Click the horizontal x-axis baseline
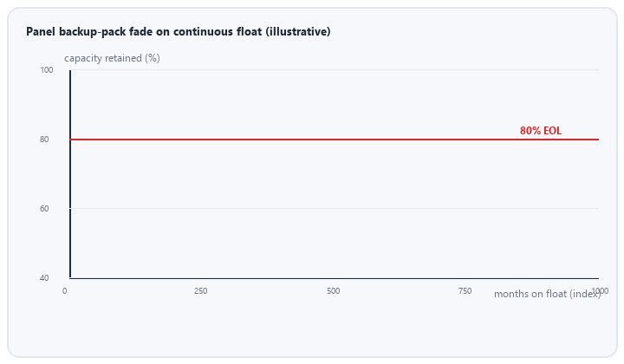 tap(335, 278)
